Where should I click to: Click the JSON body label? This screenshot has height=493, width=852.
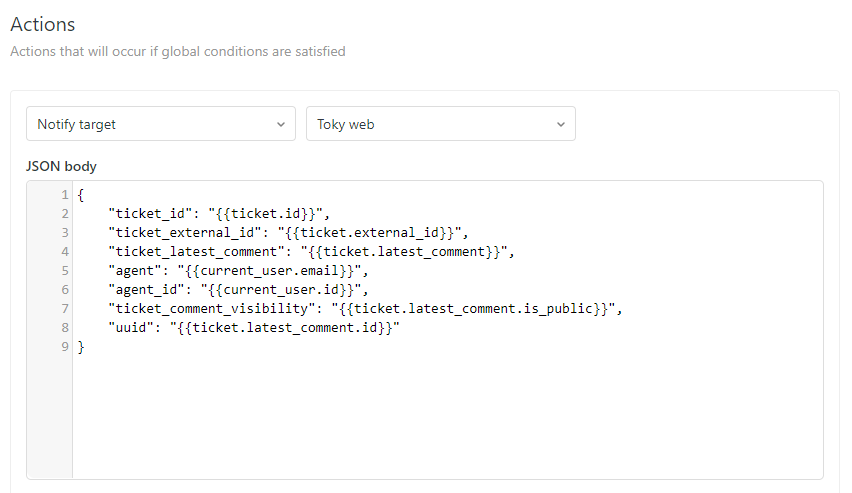tap(61, 166)
